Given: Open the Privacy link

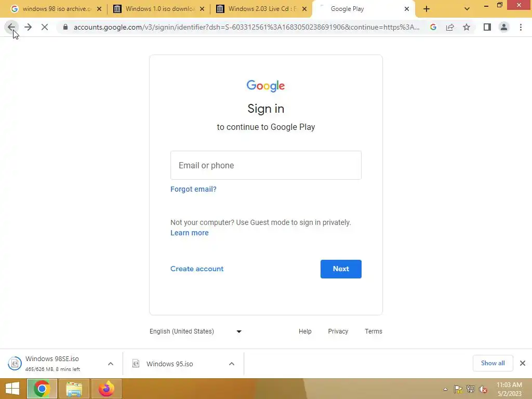Looking at the screenshot, I should point(338,331).
